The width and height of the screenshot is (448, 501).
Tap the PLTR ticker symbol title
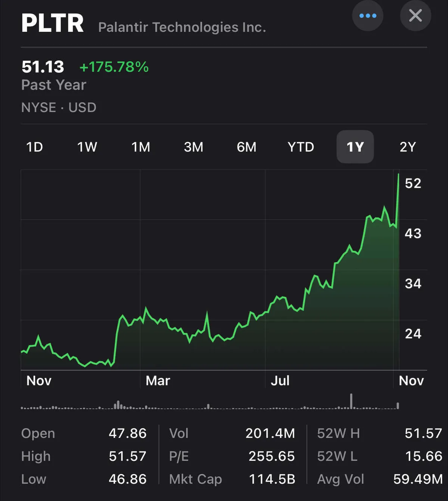[x=53, y=24]
